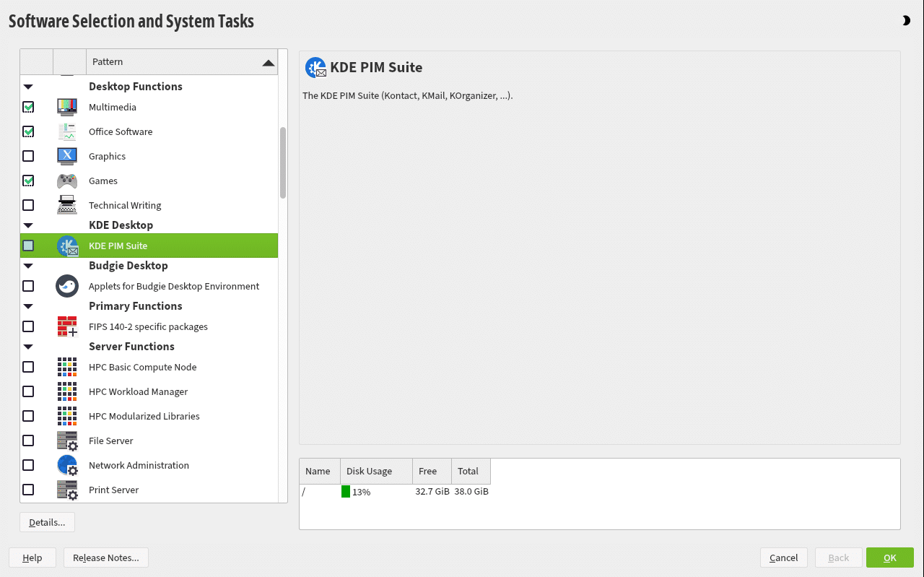Check Applets for Budgie Desktop checkbox
Viewport: 924px width, 577px height.
(x=28, y=286)
